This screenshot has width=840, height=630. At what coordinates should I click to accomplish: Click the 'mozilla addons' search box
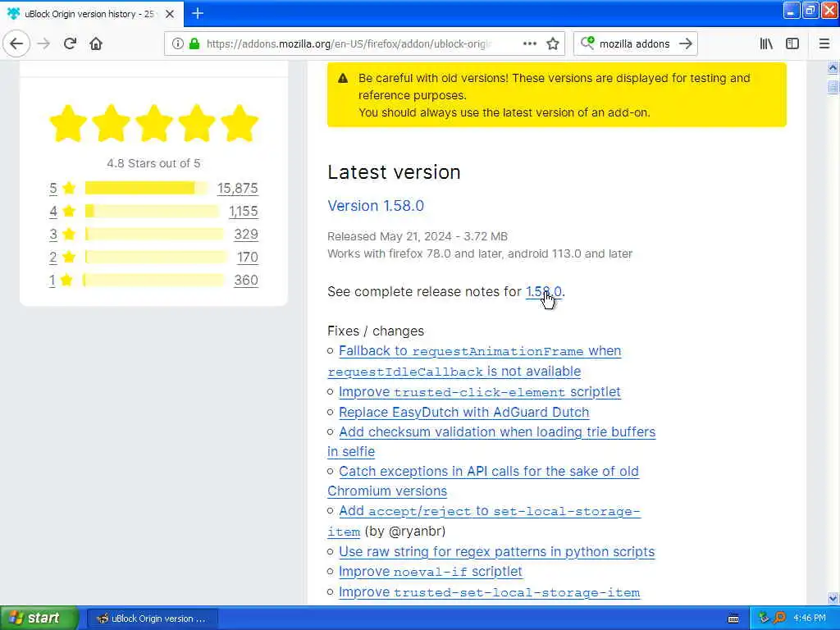634,44
